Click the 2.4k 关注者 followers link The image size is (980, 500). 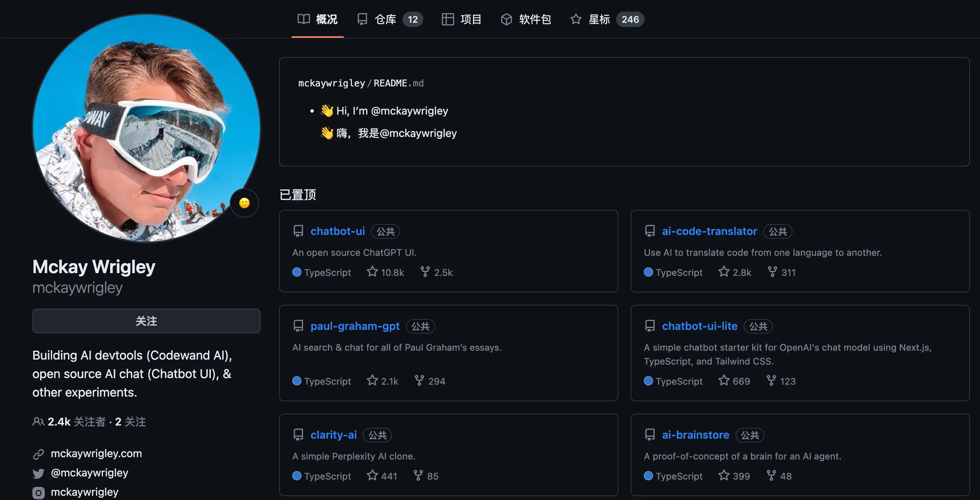(76, 422)
